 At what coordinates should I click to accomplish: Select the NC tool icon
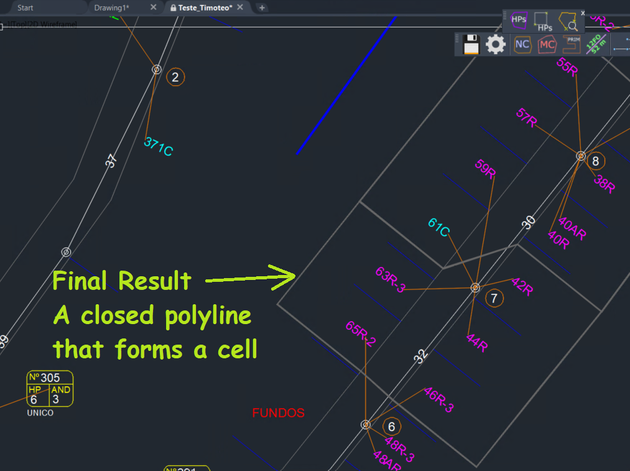point(522,44)
